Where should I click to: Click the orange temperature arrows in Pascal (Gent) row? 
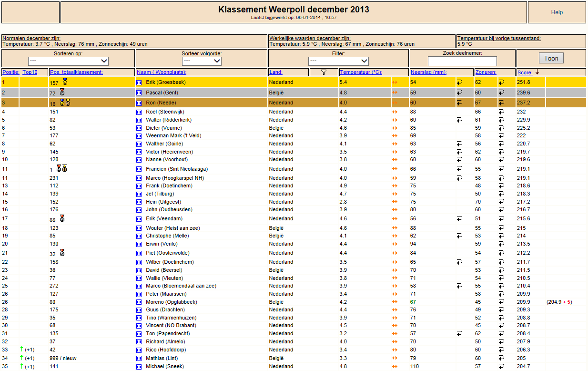click(395, 93)
